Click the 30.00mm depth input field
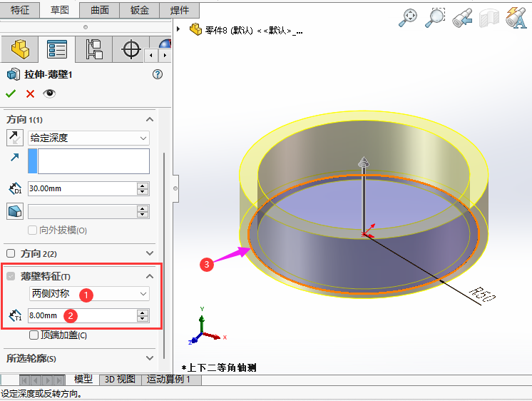 point(83,188)
